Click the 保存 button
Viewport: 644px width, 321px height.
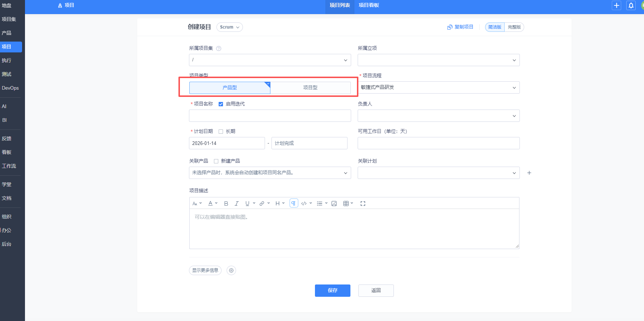[332, 291]
